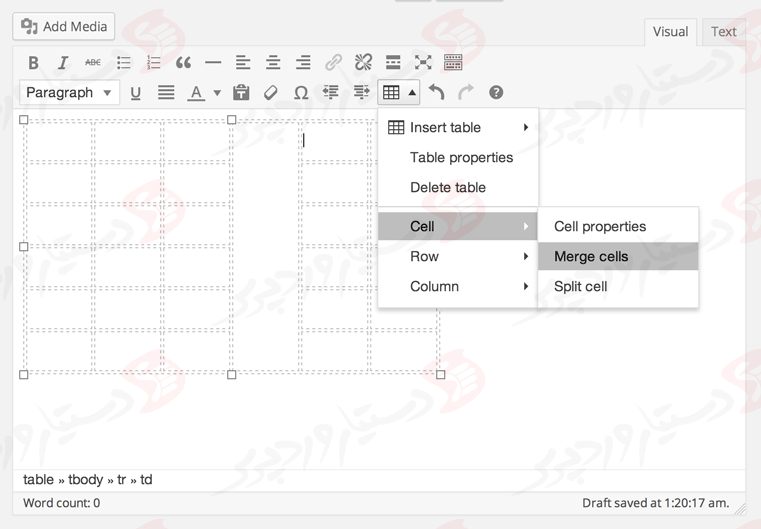This screenshot has height=529, width=761.
Task: Toggle underline formatting
Action: (x=136, y=93)
